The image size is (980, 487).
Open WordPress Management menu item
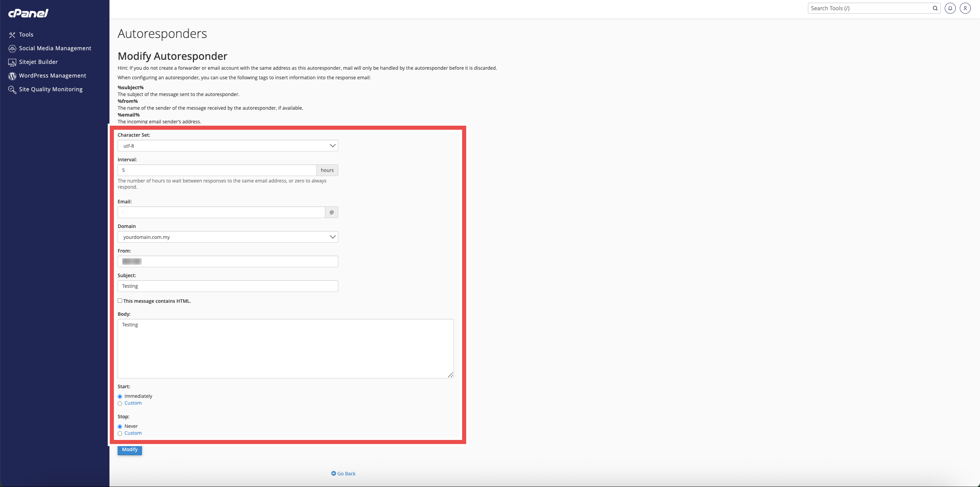pyautogui.click(x=52, y=76)
